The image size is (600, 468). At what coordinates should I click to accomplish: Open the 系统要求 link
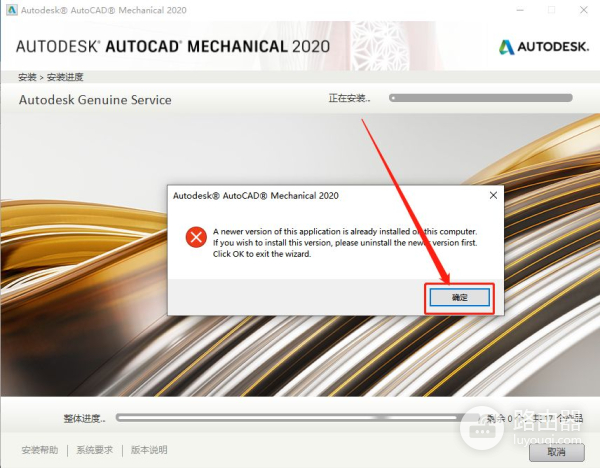95,451
